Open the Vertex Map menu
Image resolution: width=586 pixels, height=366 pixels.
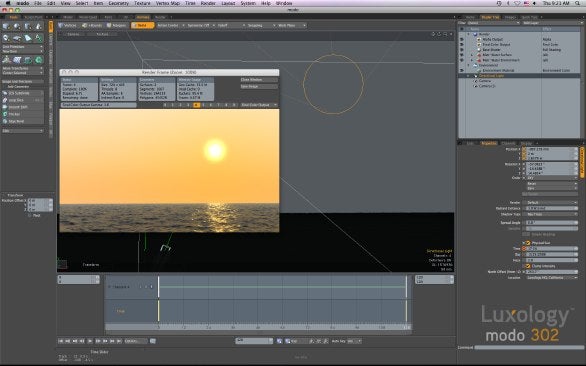coord(167,3)
